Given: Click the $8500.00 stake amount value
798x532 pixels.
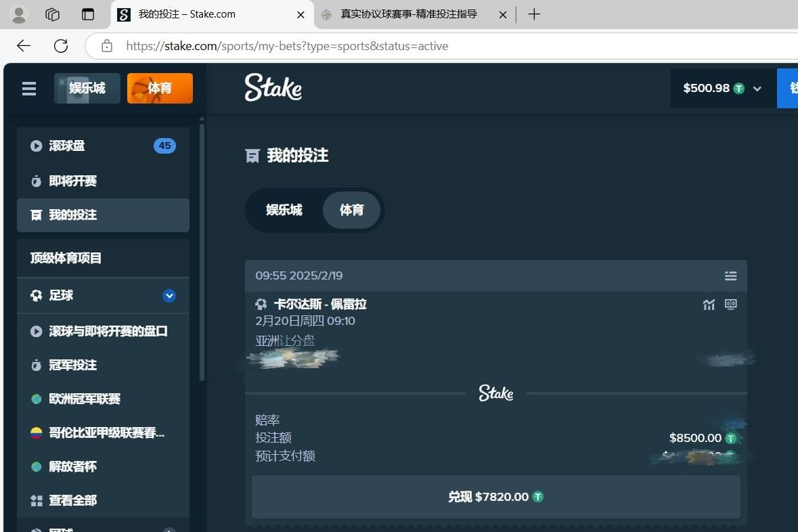Looking at the screenshot, I should 695,438.
